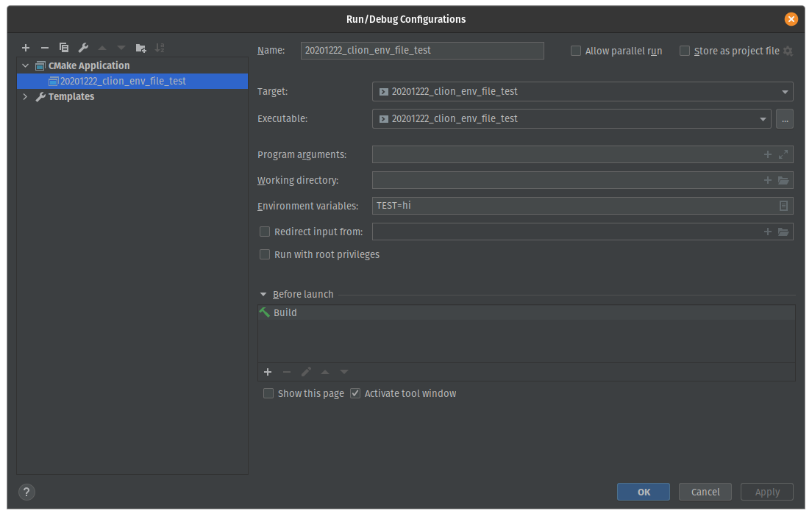Enable Run with root privileges
The height and width of the screenshot is (516, 812).
point(265,254)
